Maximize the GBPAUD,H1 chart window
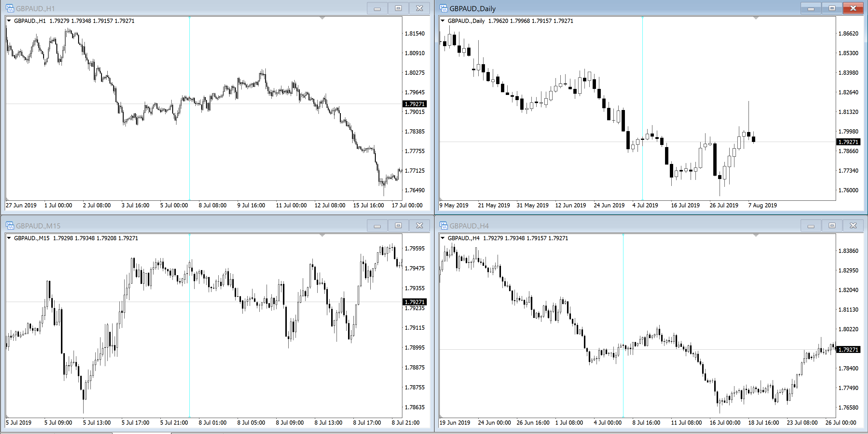Viewport: 868px width, 434px height. [398, 8]
